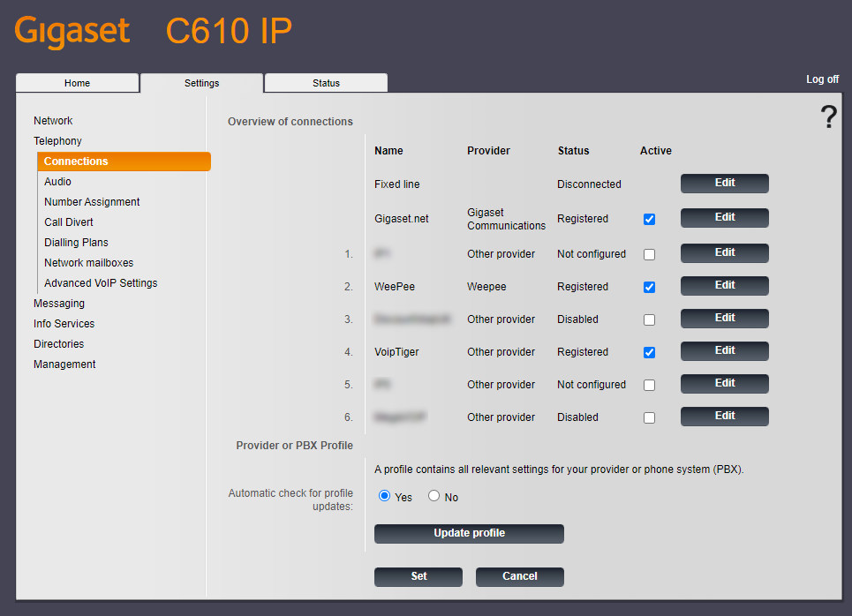Open Number Assignment in sidebar
The width and height of the screenshot is (852, 616).
point(92,201)
